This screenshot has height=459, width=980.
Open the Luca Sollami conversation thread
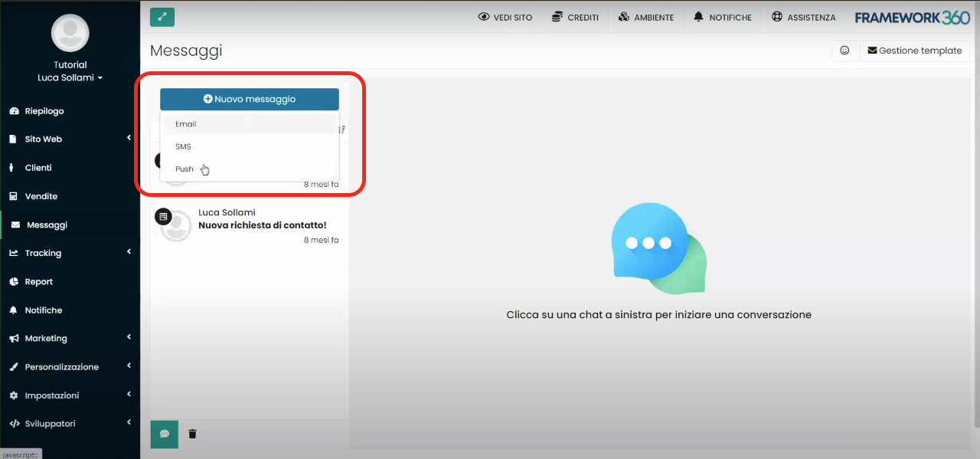point(253,225)
